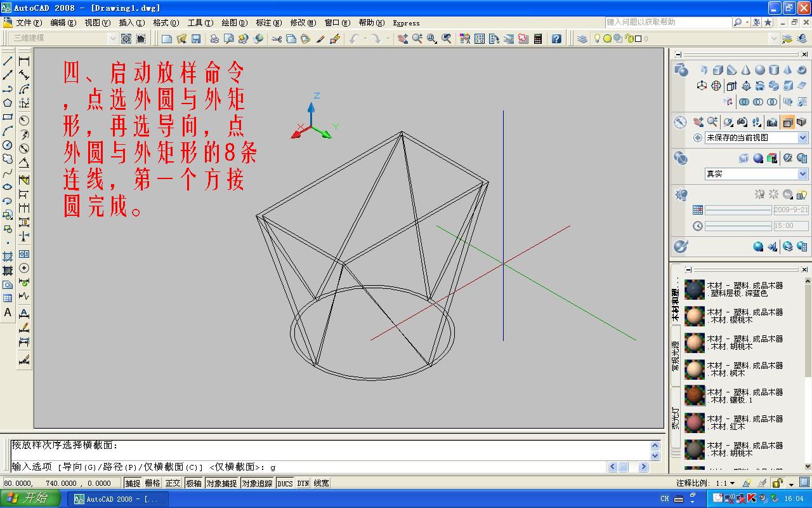812x508 pixels.
Task: Click the 红木 wood material thumbnail
Action: [695, 423]
